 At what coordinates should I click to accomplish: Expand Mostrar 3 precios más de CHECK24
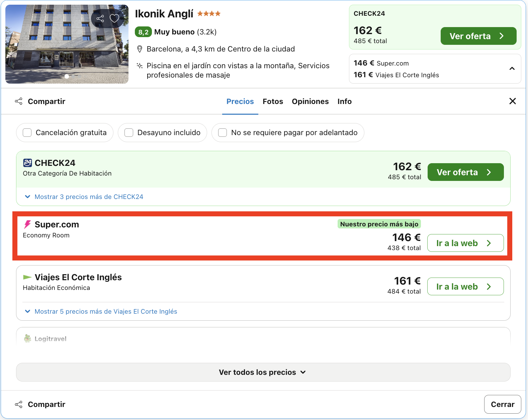(89, 197)
